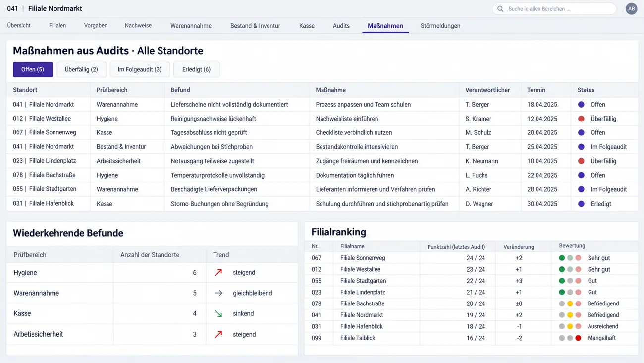Click the global search field
The image size is (644, 363).
coord(554,9)
